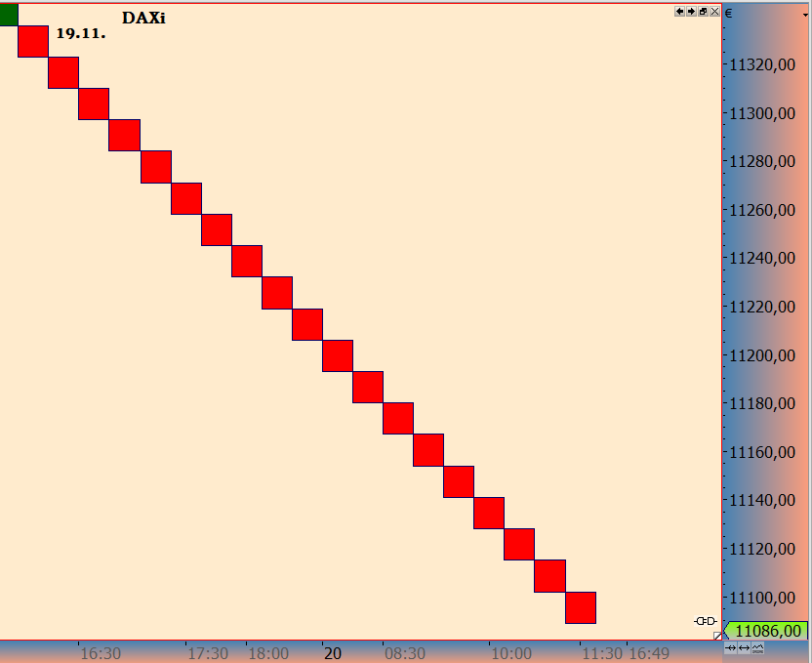Select the right arrow navigation icon
This screenshot has width=812, height=663.
tap(691, 12)
